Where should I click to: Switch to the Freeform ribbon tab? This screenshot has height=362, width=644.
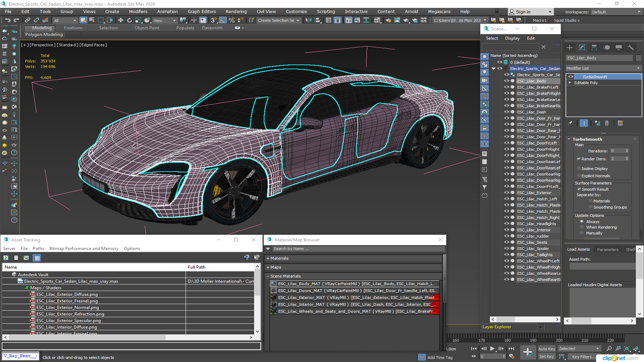pyautogui.click(x=73, y=28)
